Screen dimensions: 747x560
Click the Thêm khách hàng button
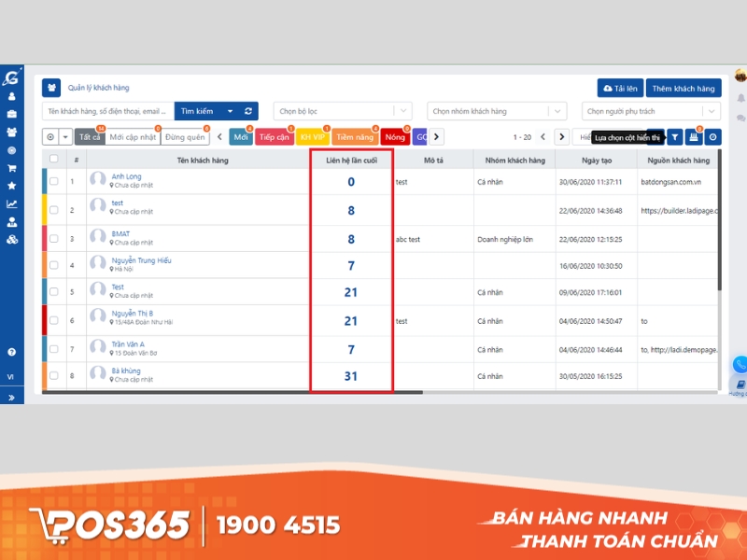click(x=684, y=89)
